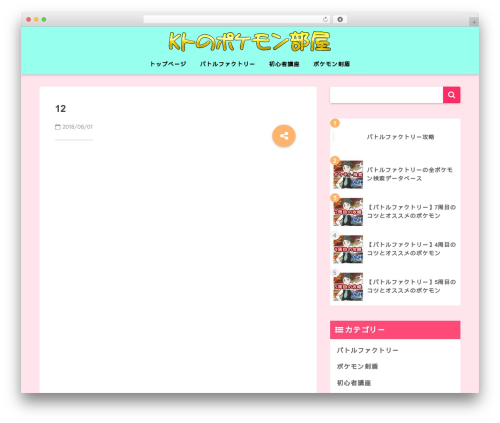Open a new browser tab with plus

click(x=474, y=22)
